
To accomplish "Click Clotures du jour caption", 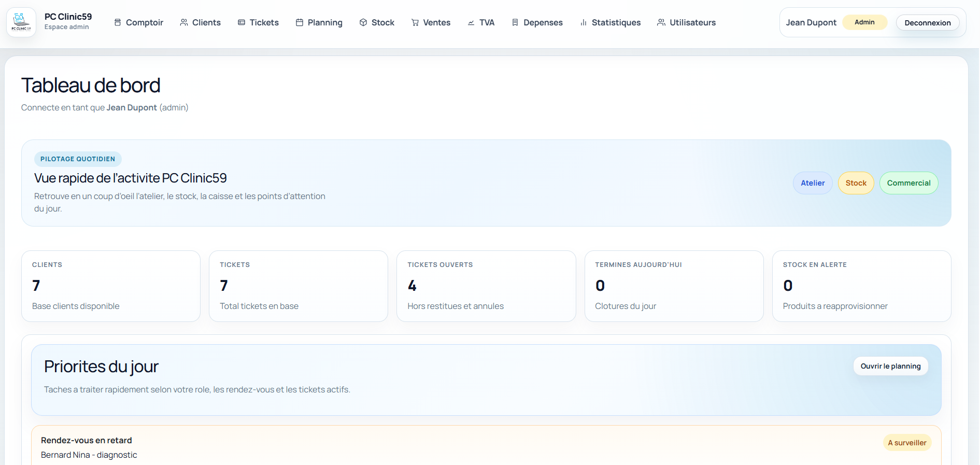I will tap(626, 306).
